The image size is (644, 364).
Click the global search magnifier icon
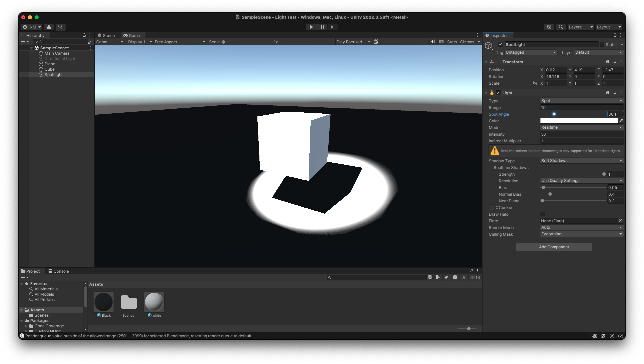tap(561, 27)
